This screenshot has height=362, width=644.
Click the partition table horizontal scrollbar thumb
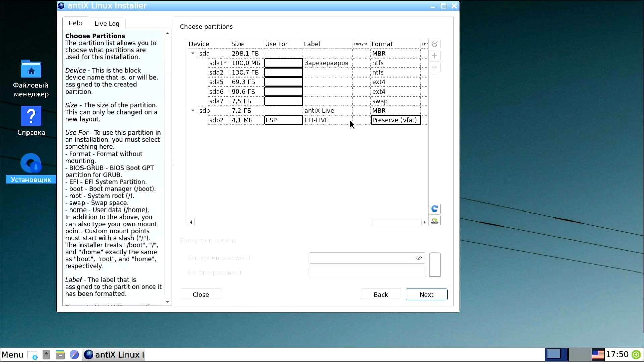283,222
